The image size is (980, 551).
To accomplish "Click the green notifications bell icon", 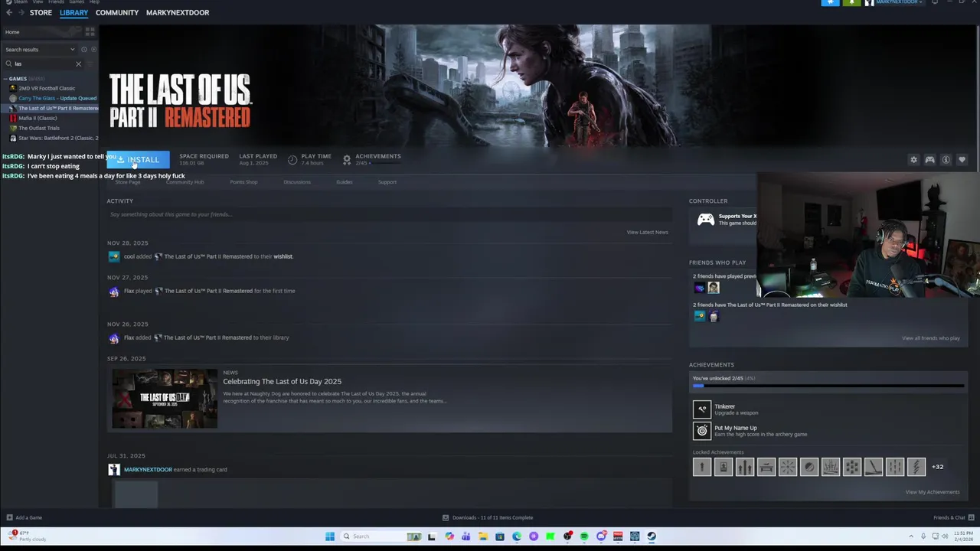I will (x=851, y=2).
